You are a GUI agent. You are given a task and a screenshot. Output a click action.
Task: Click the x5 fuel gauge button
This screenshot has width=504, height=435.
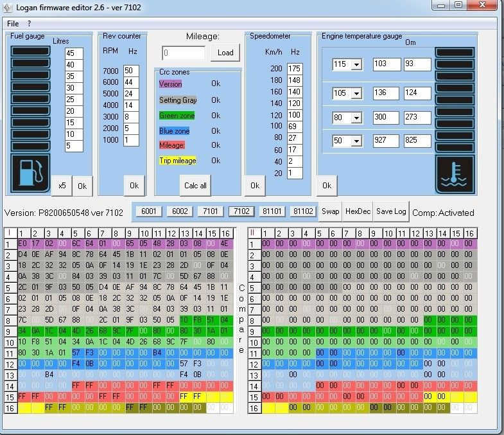click(x=62, y=186)
